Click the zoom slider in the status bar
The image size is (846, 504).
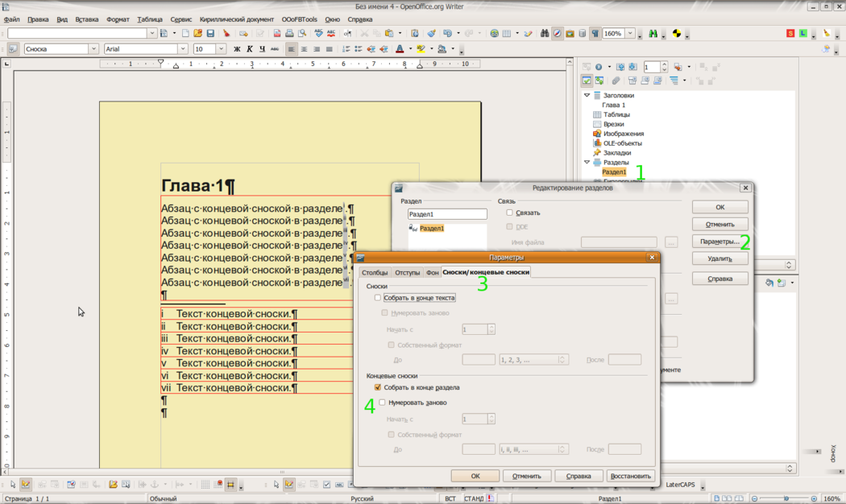tap(785, 498)
